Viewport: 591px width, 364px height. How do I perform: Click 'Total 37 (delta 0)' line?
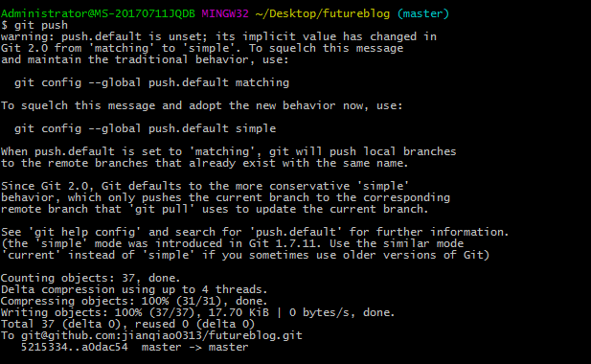coord(127,324)
